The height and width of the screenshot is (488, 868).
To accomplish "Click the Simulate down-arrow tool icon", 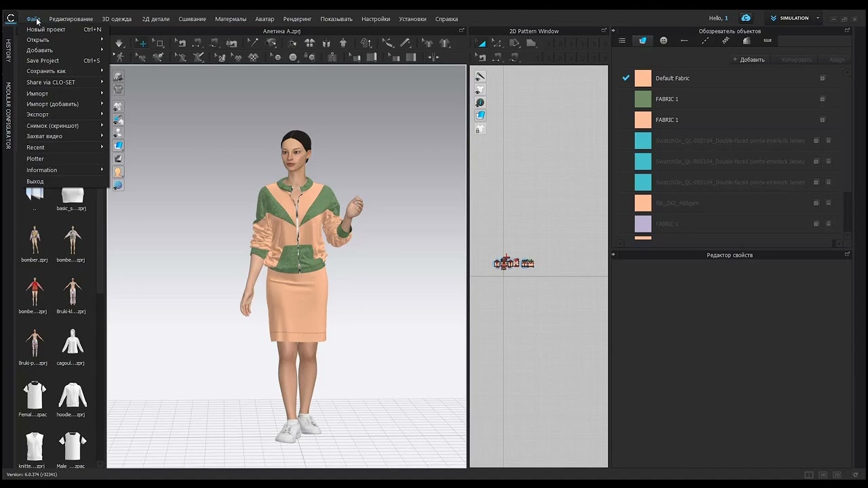I will pyautogui.click(x=119, y=43).
